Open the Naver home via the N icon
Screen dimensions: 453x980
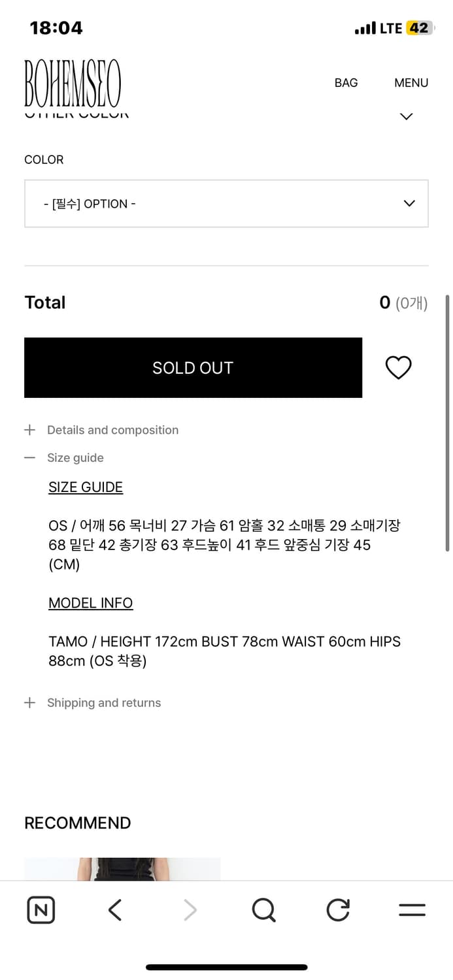coord(41,909)
